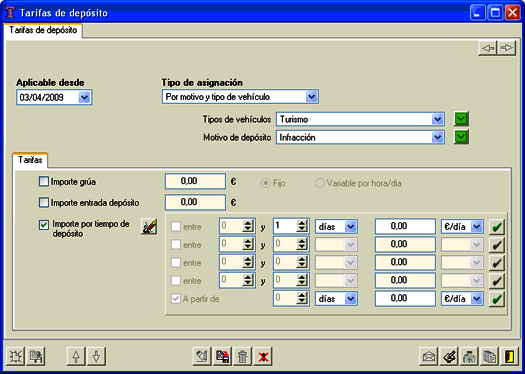The height and width of the screenshot is (374, 525).
Task: Open días dropdown on first entre row
Action: click(x=351, y=227)
